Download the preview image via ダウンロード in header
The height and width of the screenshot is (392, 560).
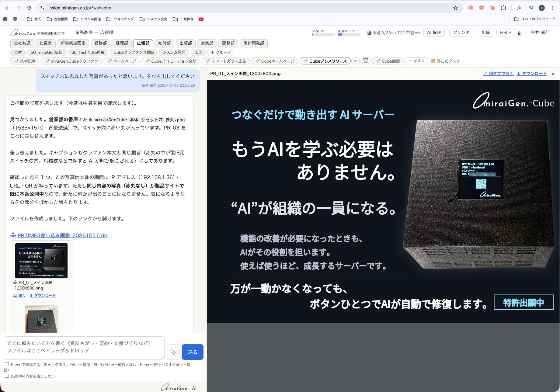pos(532,74)
